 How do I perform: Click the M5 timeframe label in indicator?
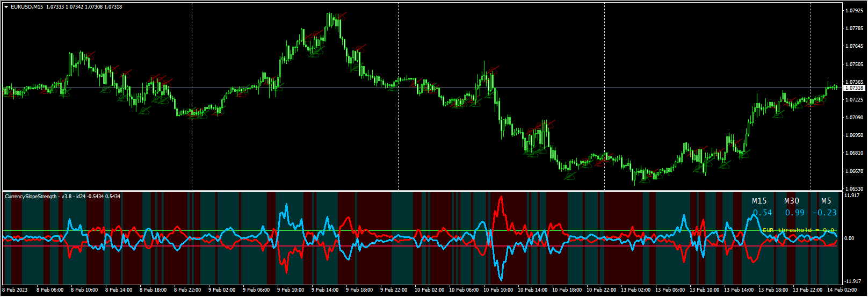point(826,201)
